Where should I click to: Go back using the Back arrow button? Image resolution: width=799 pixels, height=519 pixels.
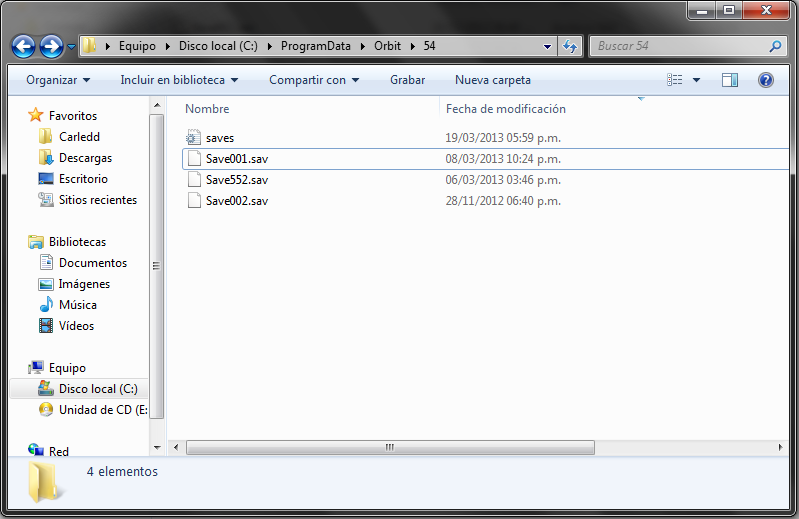(23, 46)
